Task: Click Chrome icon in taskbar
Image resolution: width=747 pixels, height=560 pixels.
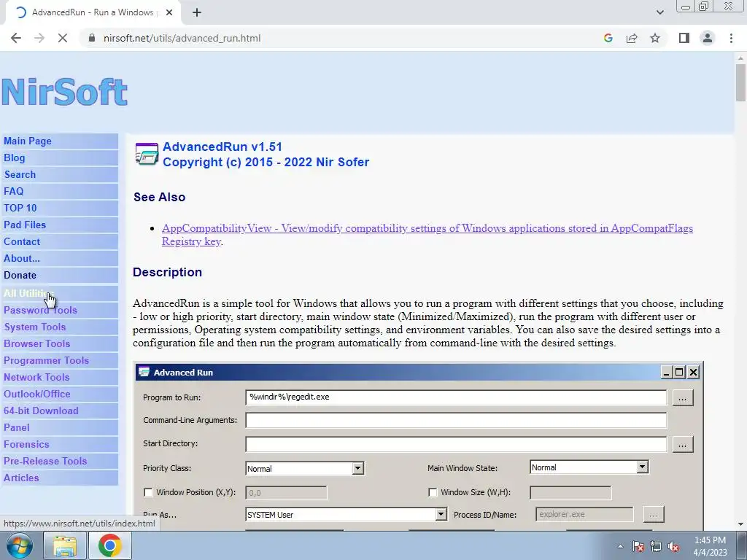Action: click(x=110, y=545)
